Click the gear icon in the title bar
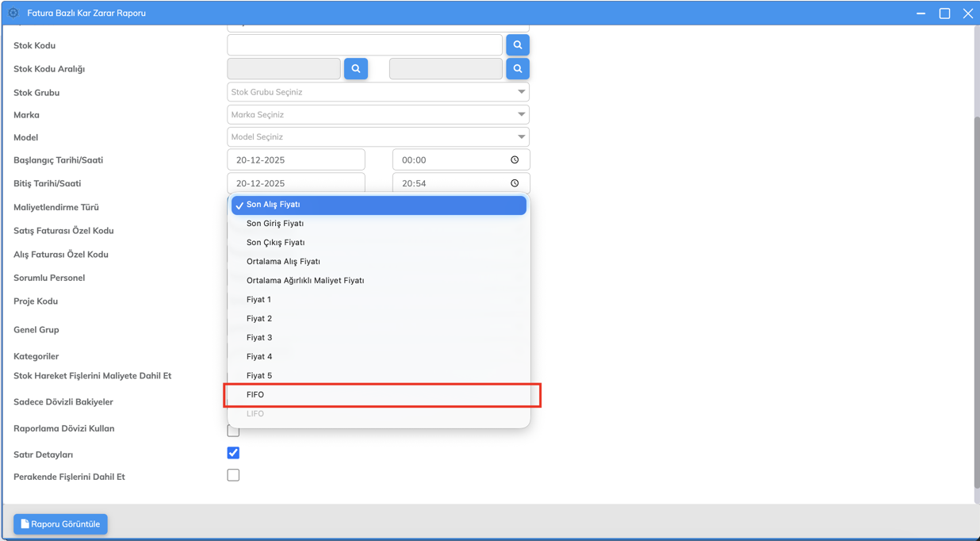This screenshot has width=980, height=541. tap(13, 13)
